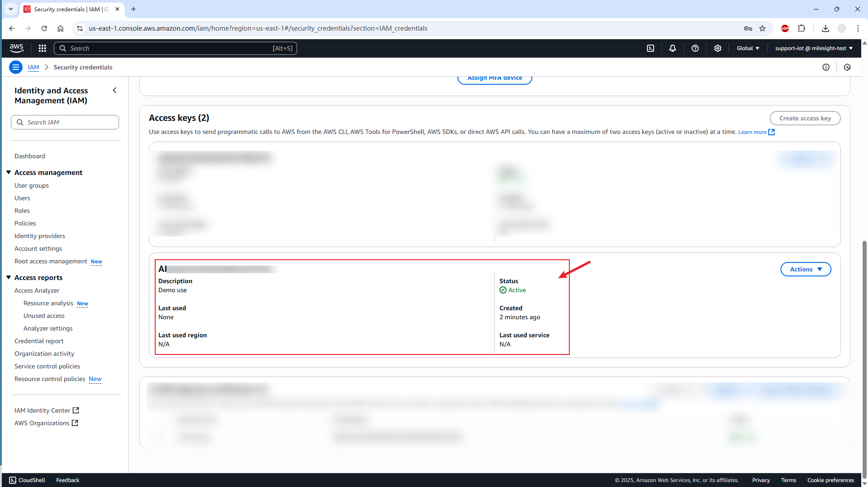Open the Actions dropdown for access key
The width and height of the screenshot is (868, 487).
[806, 269]
